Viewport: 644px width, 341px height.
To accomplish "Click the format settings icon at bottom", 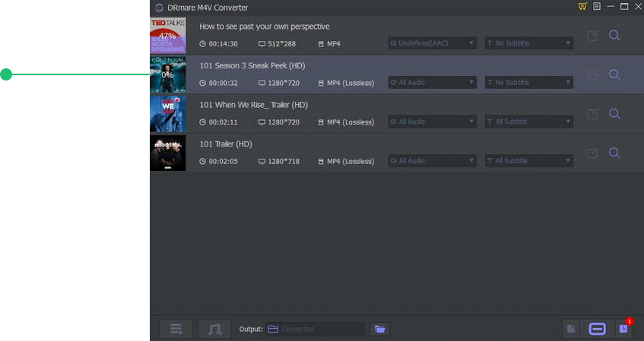I will tap(571, 329).
